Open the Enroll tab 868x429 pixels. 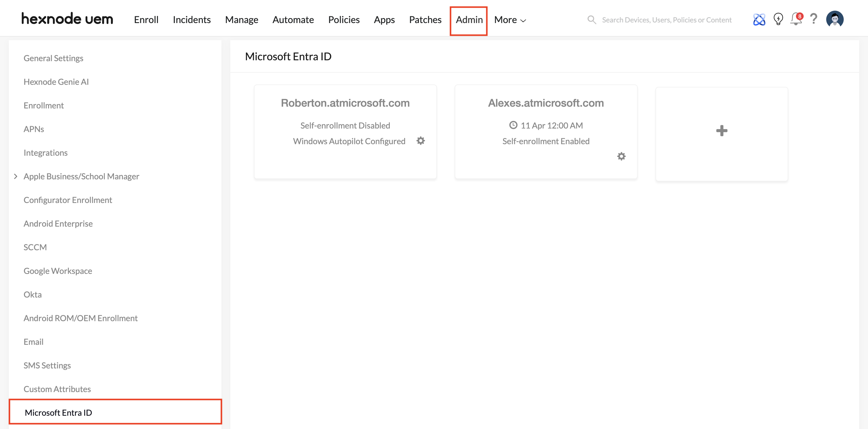coord(146,20)
